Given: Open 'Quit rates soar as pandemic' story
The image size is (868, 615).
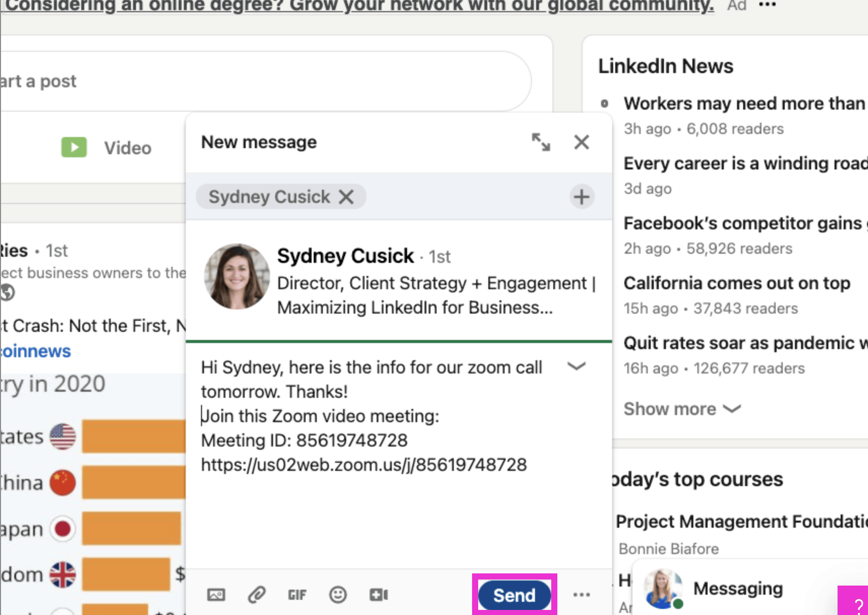Looking at the screenshot, I should [x=745, y=343].
